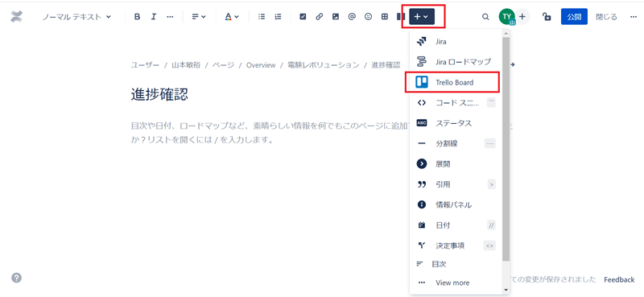Insert an emoji
Screen dimensions: 644x297
coord(369,17)
